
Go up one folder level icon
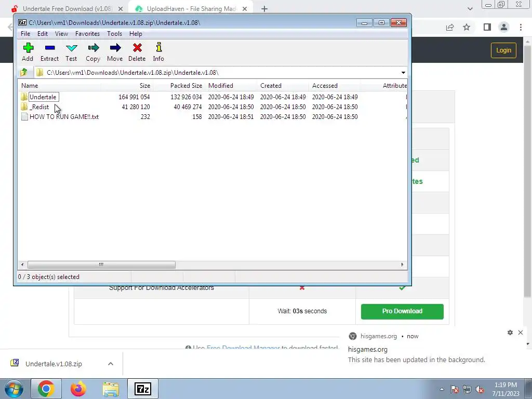(24, 72)
